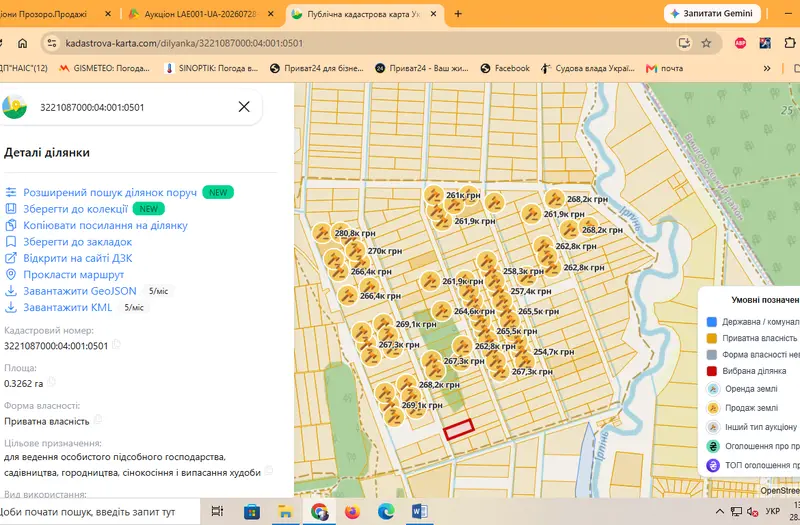The width and height of the screenshot is (800, 525).
Task: Bookmark this page with star icon
Action: pos(706,43)
